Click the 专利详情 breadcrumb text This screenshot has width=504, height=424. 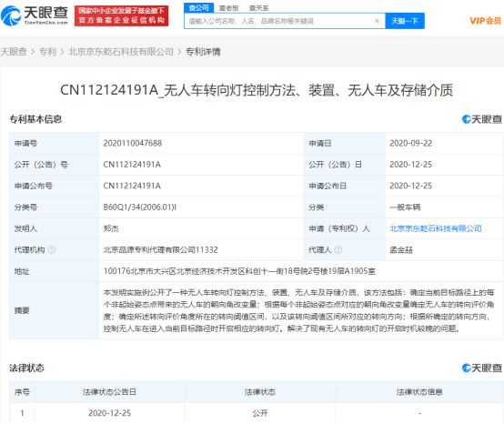click(x=203, y=52)
